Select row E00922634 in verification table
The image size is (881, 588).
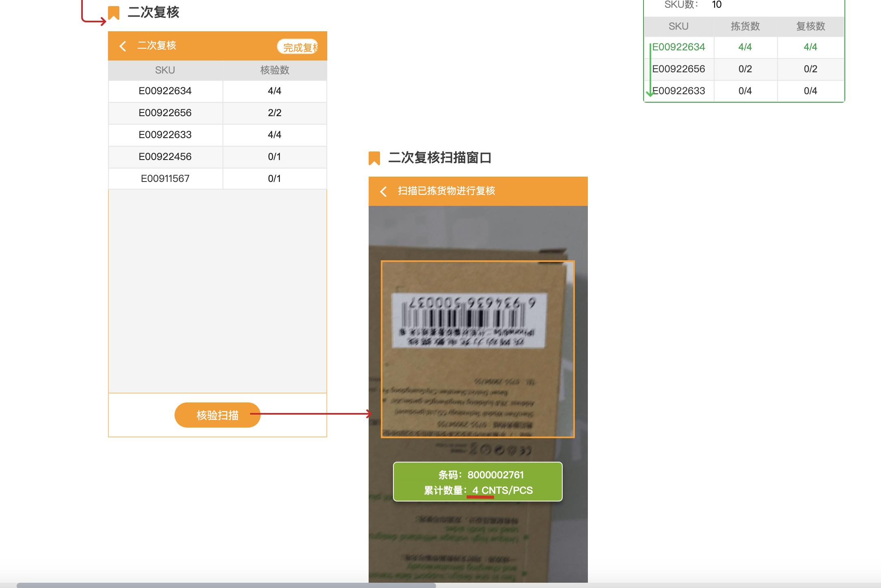pos(165,91)
